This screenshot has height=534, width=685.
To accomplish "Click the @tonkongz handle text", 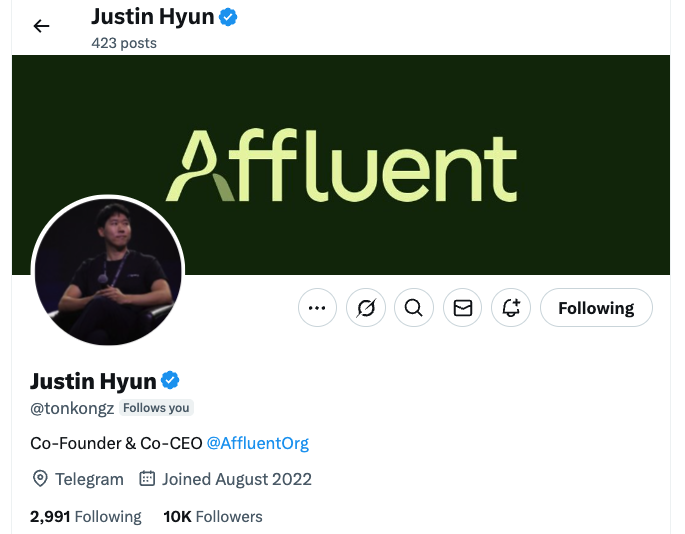I will [72, 408].
